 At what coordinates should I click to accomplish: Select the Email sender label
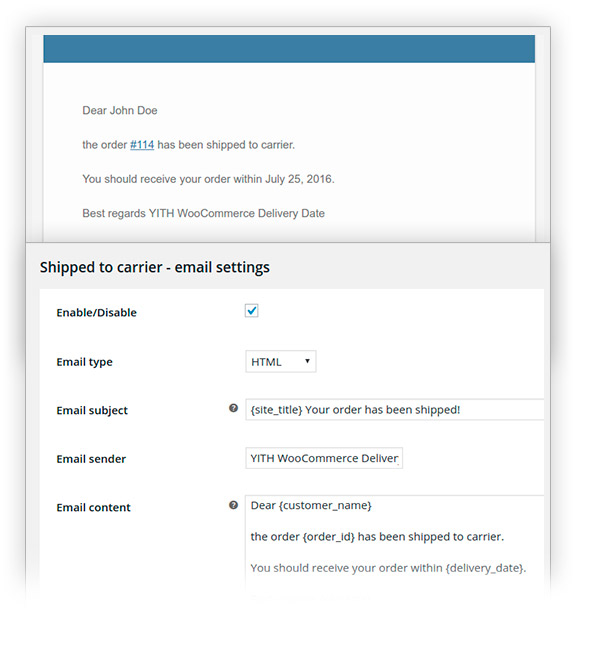click(x=91, y=459)
